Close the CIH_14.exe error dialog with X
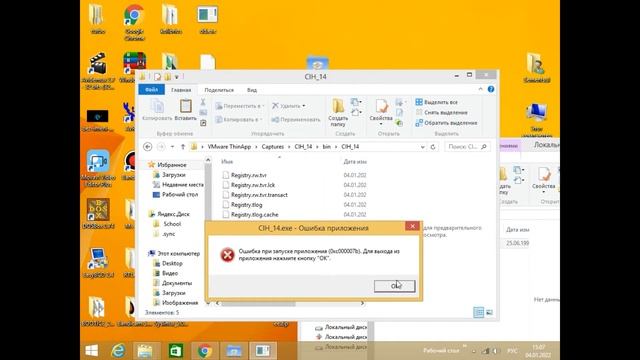The height and width of the screenshot is (360, 640). (x=412, y=226)
